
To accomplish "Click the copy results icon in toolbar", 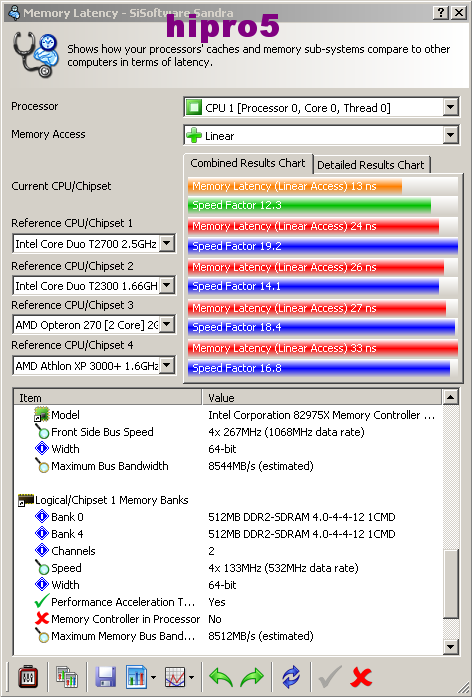I will 67,677.
